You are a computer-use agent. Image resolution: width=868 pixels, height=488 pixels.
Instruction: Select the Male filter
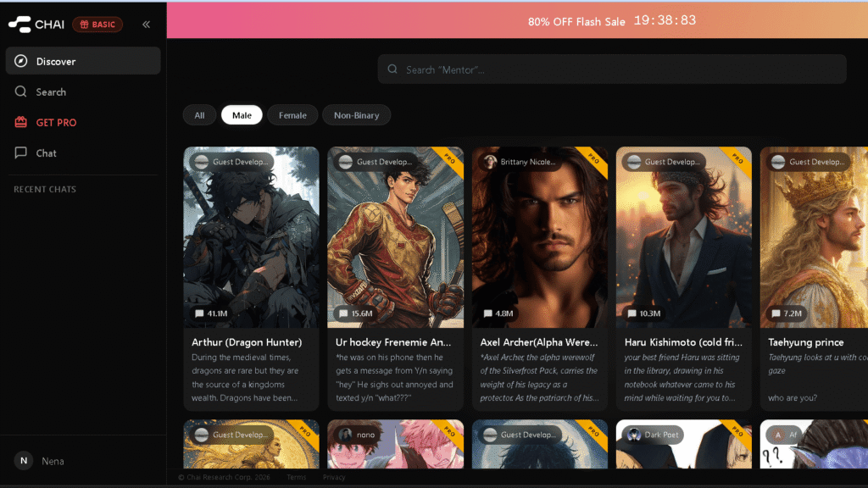click(x=242, y=115)
